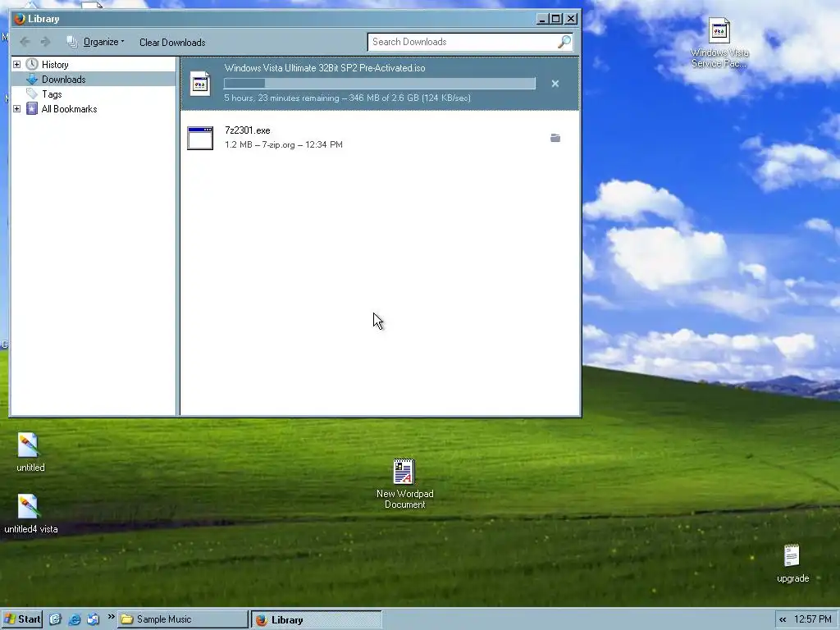Show hidden system tray icons

[x=783, y=620]
